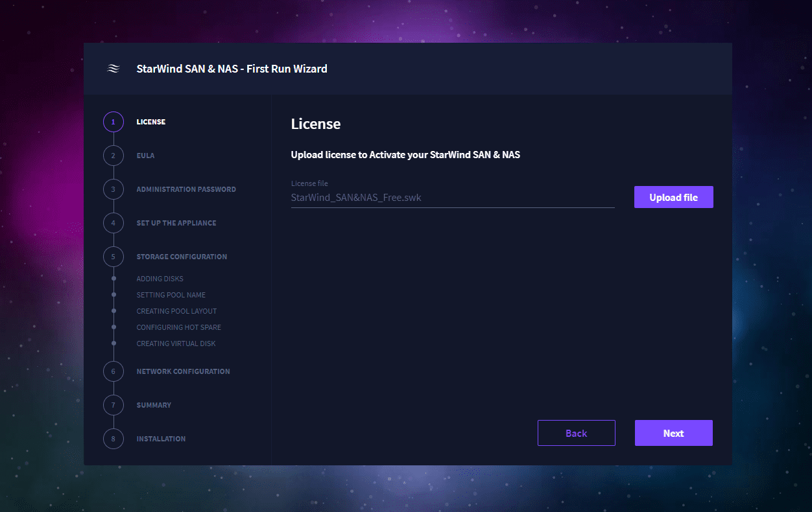This screenshot has width=812, height=512.
Task: Click the License heading text
Action: [316, 124]
